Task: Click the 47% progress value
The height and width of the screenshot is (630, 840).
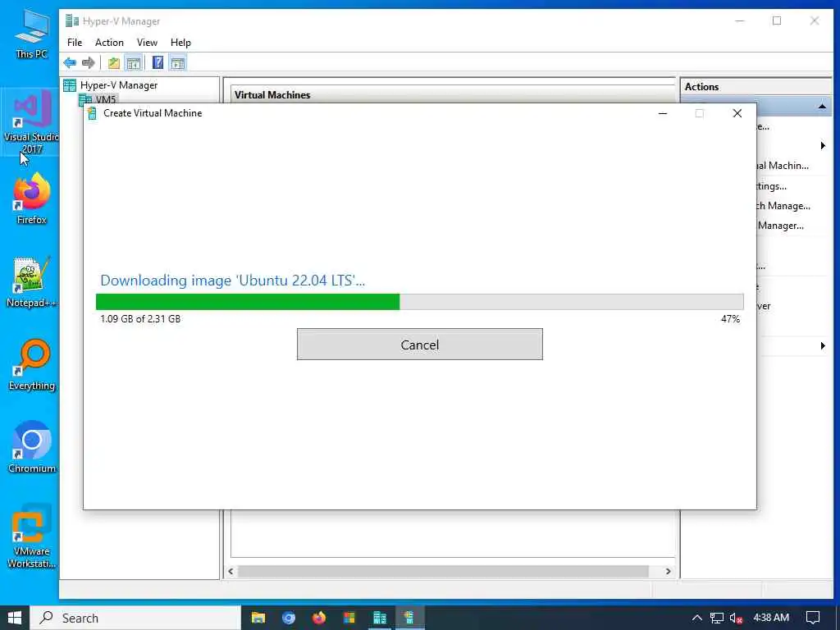Action: click(730, 319)
